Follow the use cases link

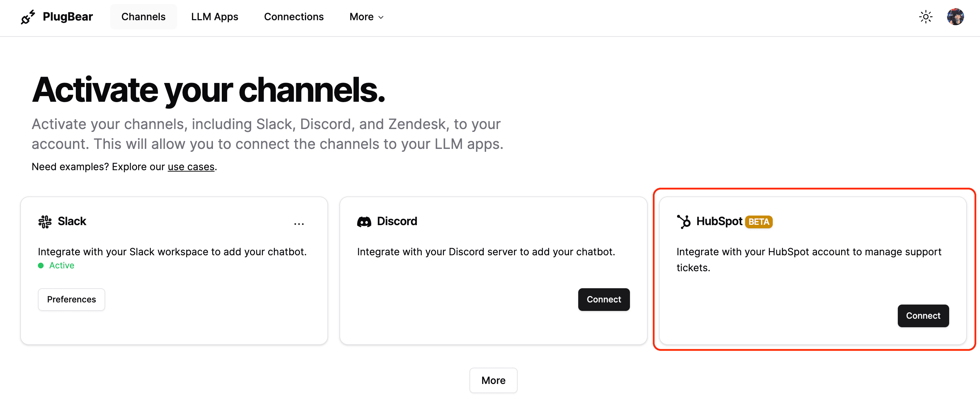tap(191, 167)
